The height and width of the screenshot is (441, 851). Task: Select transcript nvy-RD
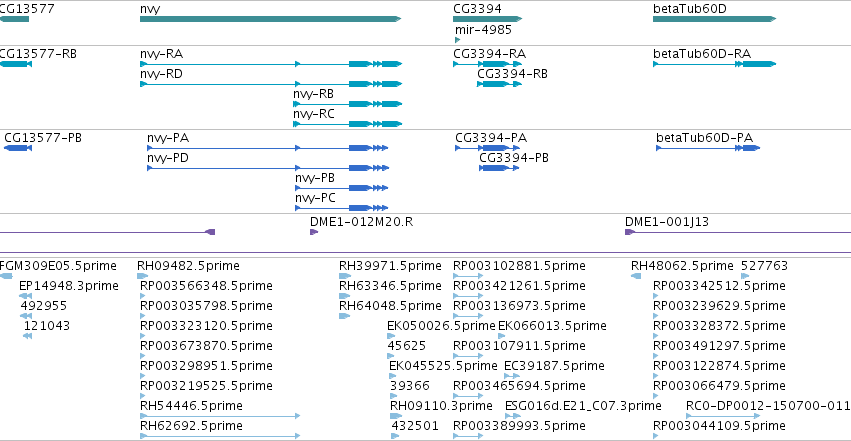(271, 84)
